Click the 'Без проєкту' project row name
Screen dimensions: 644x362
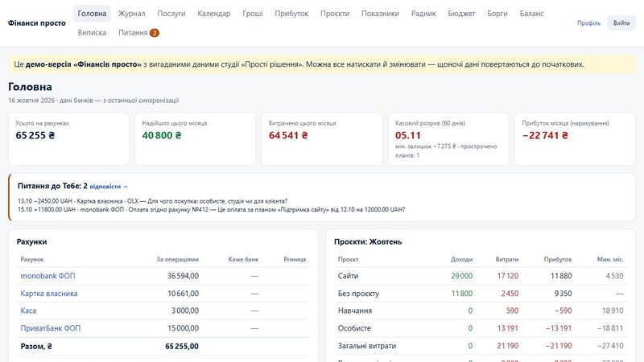pyautogui.click(x=358, y=294)
